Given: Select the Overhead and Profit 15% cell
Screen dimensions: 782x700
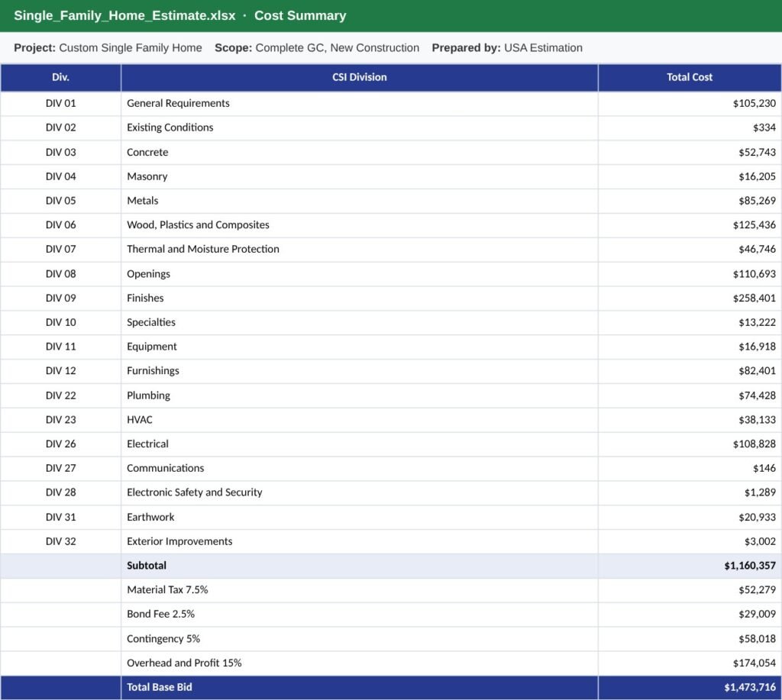Looking at the screenshot, I should coord(359,663).
